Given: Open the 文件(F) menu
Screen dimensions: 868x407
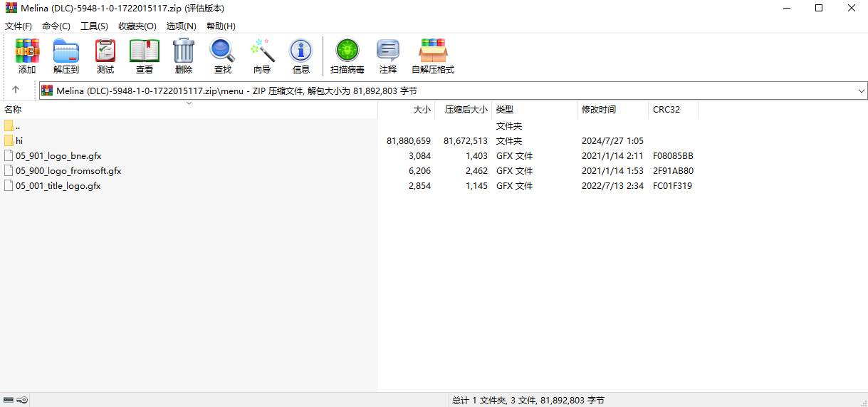Looking at the screenshot, I should (x=19, y=26).
